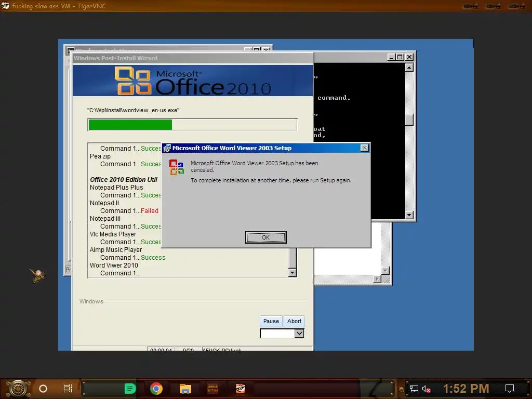Click OK in Word Viewer Setup dialog

pos(265,237)
